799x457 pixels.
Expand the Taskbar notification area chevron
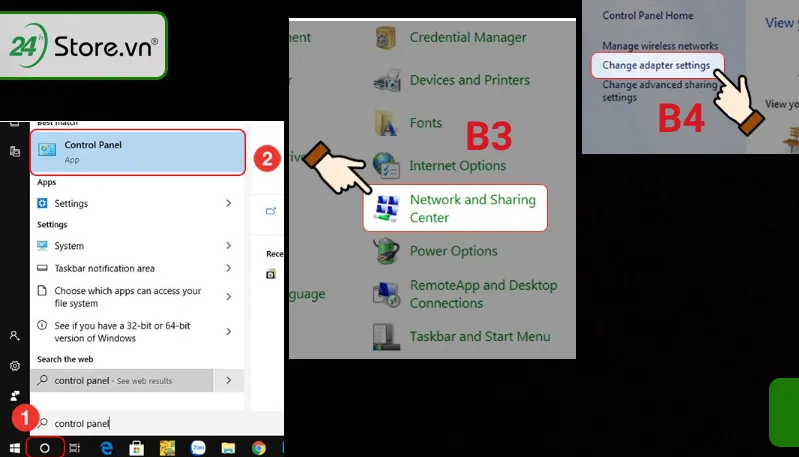tap(229, 268)
